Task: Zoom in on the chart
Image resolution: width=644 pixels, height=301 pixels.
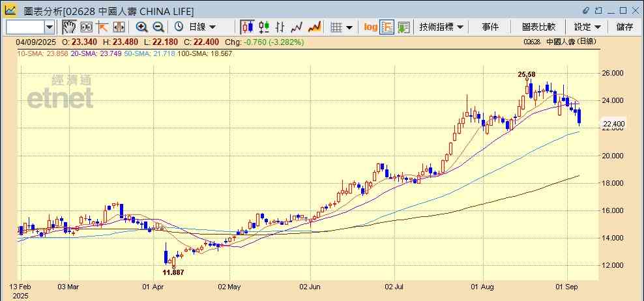Action: 141,27
